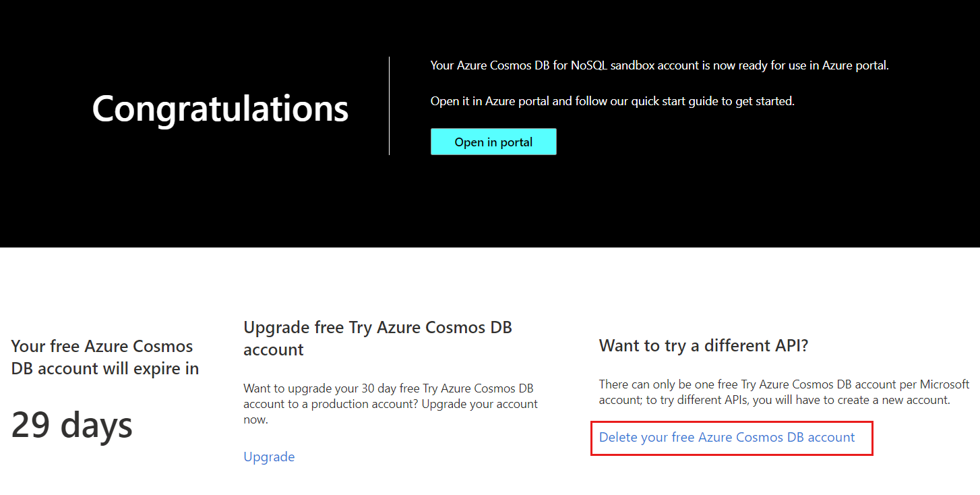Viewport: 980px width, 495px height.
Task: Click the 29 days countdown text
Action: tap(72, 425)
